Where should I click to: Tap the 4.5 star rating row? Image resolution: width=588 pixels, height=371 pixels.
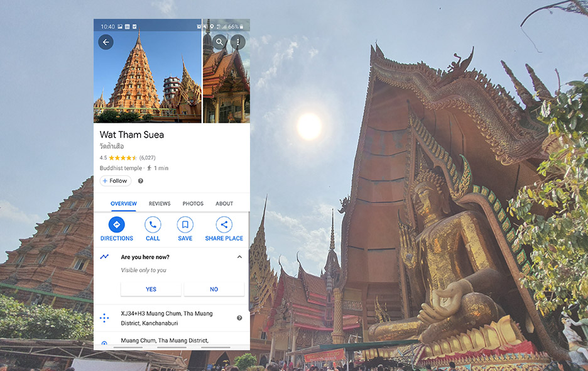tap(128, 158)
